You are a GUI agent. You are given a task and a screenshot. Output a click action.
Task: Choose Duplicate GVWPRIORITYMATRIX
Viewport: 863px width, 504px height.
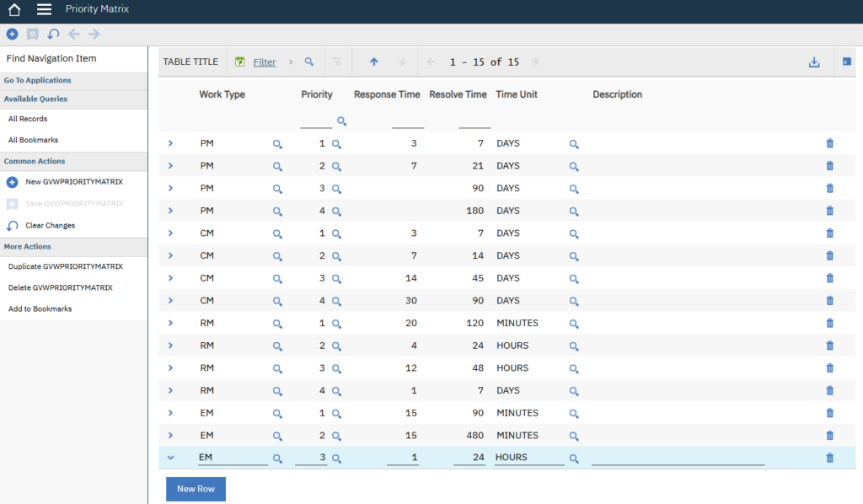[x=66, y=266]
